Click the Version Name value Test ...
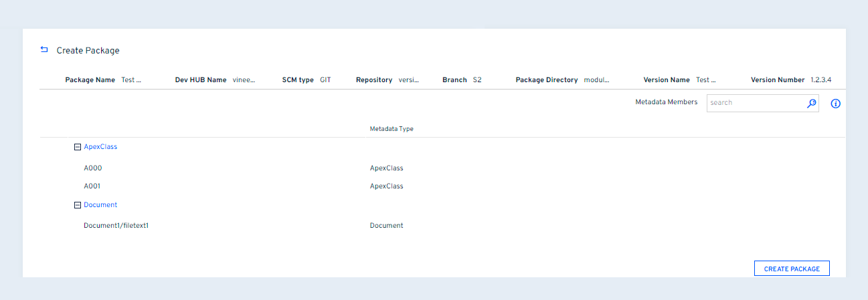The width and height of the screenshot is (868, 300). click(x=706, y=80)
